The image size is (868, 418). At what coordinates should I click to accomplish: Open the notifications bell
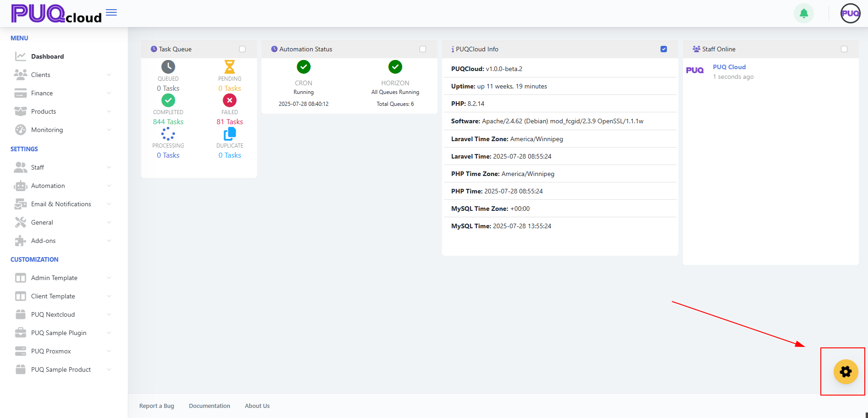point(804,13)
